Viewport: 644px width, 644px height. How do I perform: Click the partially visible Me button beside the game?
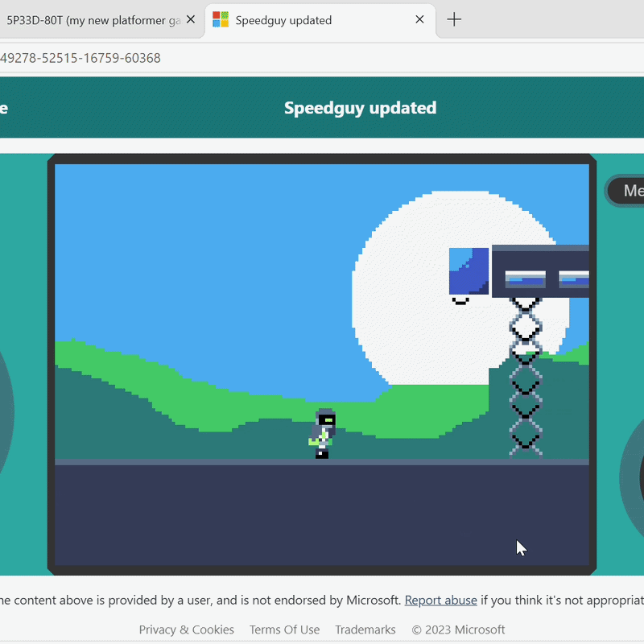coord(625,191)
